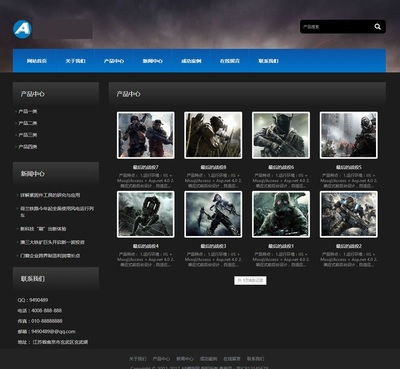Click description text under 最后的战役2
Screen dimensions: 400x369
pyautogui.click(x=349, y=259)
